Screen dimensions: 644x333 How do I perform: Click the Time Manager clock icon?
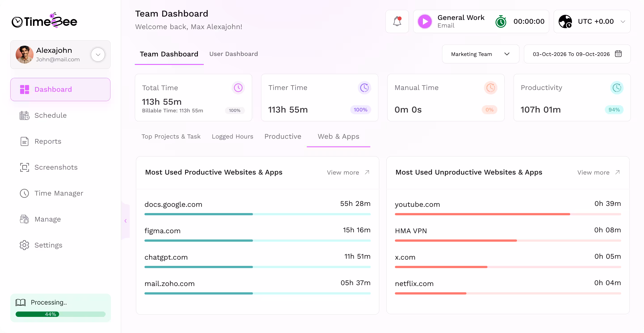point(25,193)
